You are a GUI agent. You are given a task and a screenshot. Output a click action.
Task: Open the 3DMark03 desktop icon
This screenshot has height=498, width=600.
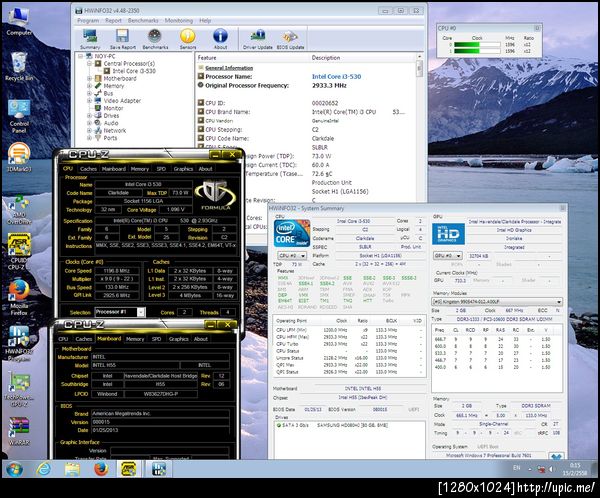click(x=19, y=158)
